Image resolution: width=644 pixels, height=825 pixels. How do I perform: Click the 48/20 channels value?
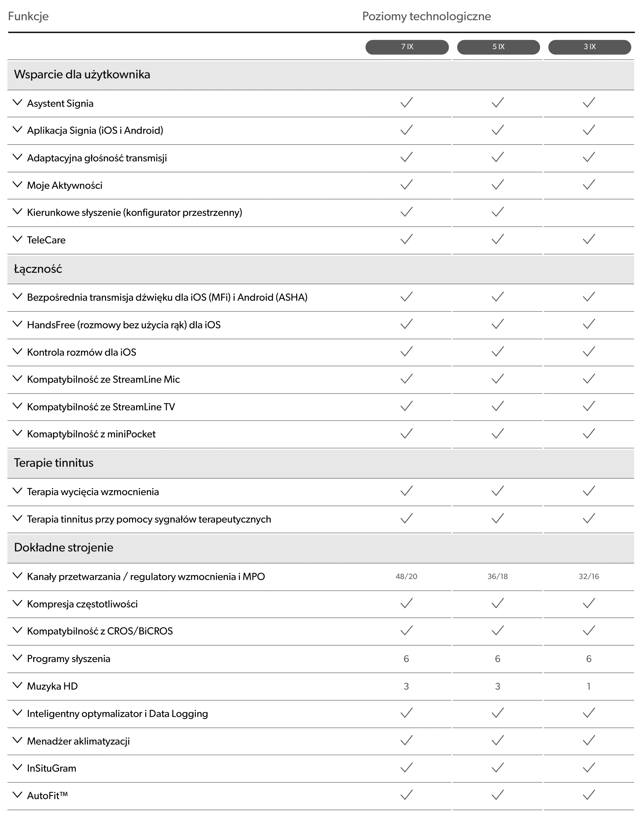pos(407,576)
